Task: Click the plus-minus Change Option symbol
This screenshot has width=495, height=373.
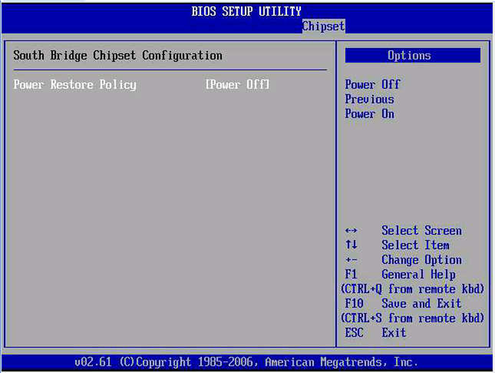Action: (x=351, y=260)
